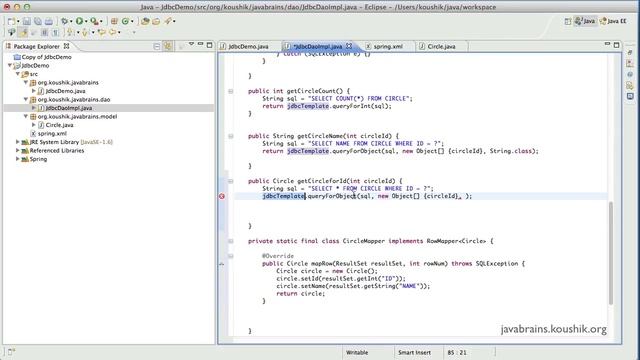Open the Run configurations dropdown arrow
This screenshot has height=360, width=640.
point(86,22)
